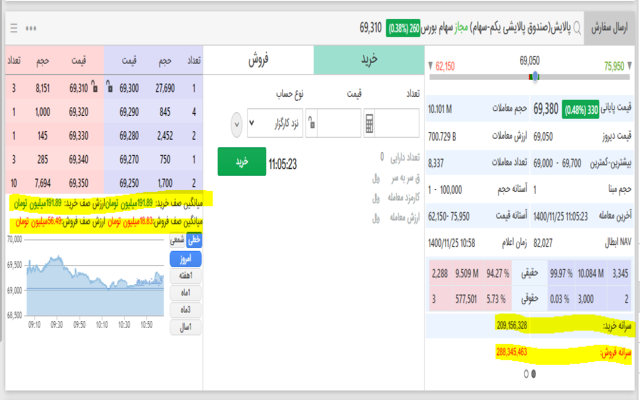The height and width of the screenshot is (400, 640).
Task: Open the calculator icon in the quantity field
Action: (x=370, y=124)
